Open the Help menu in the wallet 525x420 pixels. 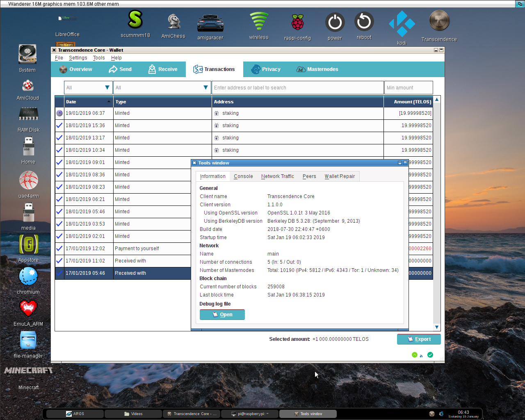(x=116, y=58)
